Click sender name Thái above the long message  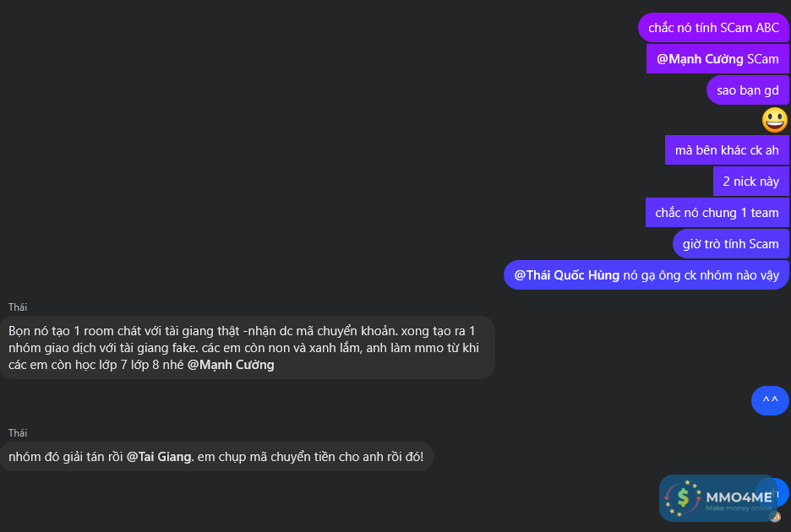[18, 307]
